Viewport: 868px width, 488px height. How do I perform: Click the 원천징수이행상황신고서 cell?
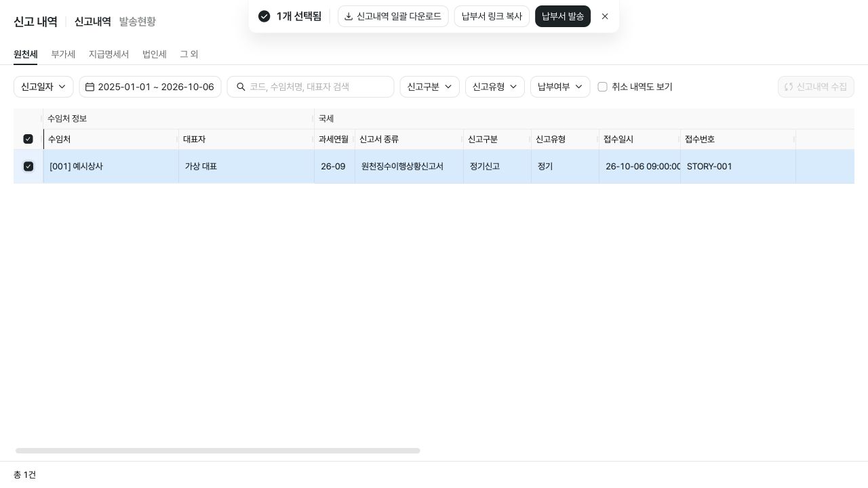coord(409,166)
